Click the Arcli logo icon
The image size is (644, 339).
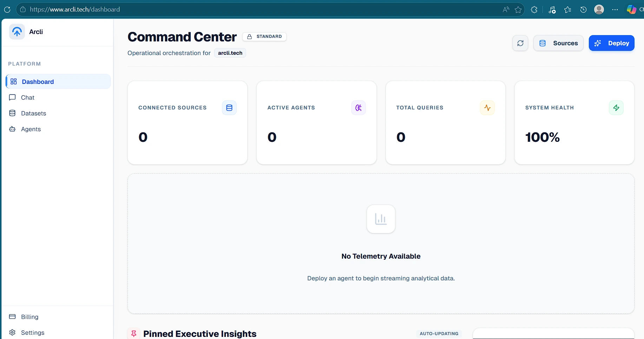click(17, 32)
